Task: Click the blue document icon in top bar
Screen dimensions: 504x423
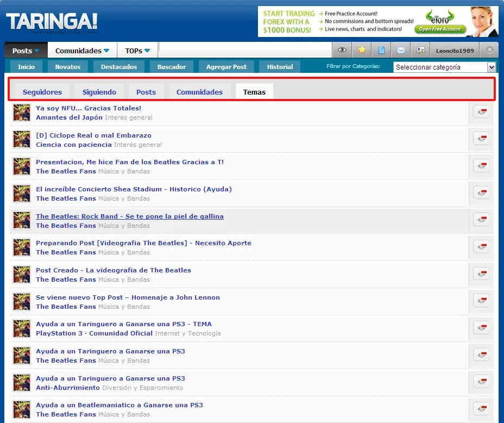Action: pos(381,50)
